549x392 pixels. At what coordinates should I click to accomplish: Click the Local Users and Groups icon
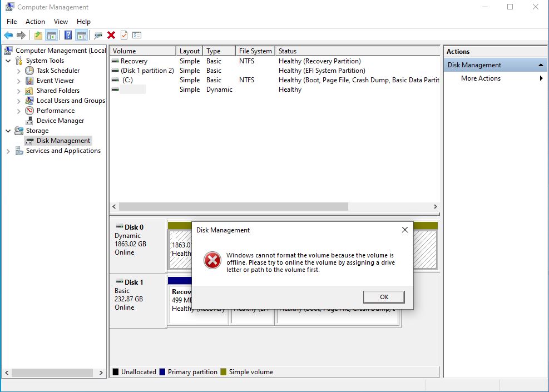point(29,101)
